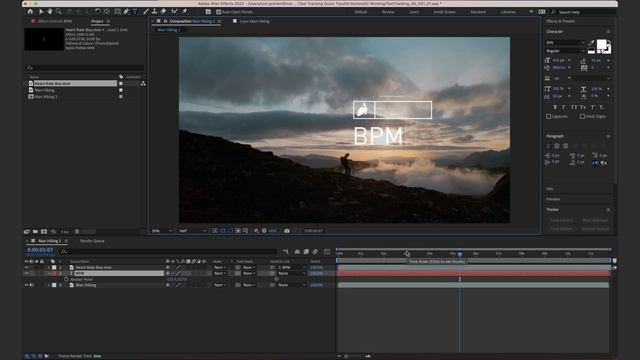
Task: Open the Render Queue tab
Action: 92,241
